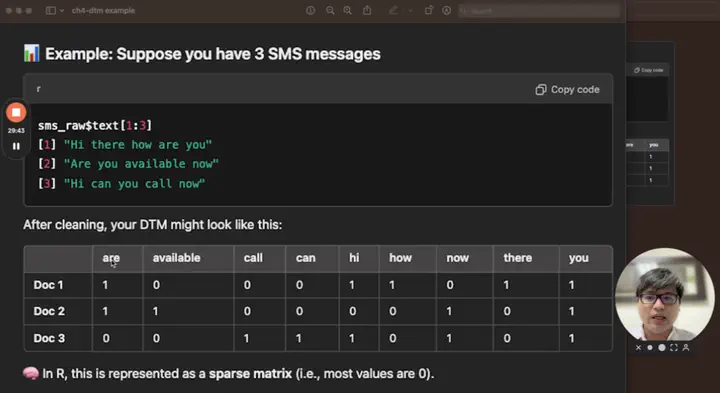720x393 pixels.
Task: Zoom out with the minus magnifier icon
Action: click(330, 11)
